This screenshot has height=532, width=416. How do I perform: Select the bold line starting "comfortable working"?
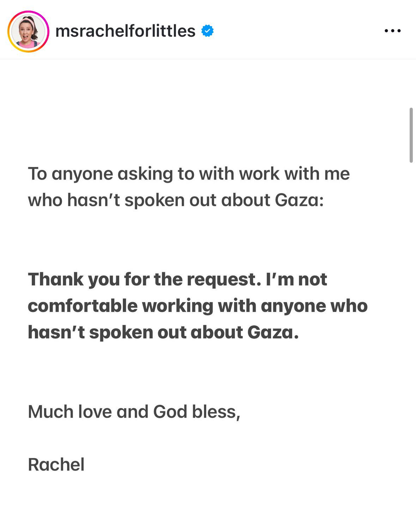click(x=198, y=306)
